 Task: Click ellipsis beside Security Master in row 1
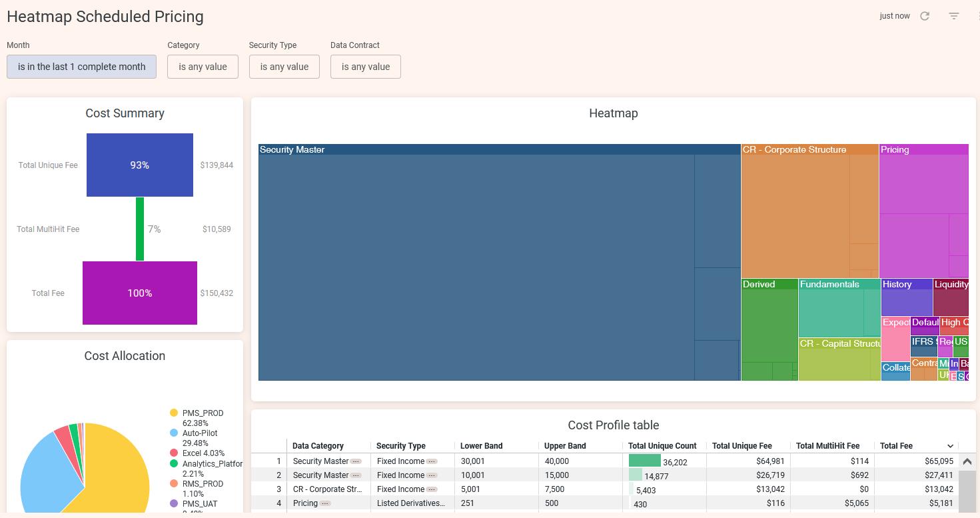[x=356, y=461]
